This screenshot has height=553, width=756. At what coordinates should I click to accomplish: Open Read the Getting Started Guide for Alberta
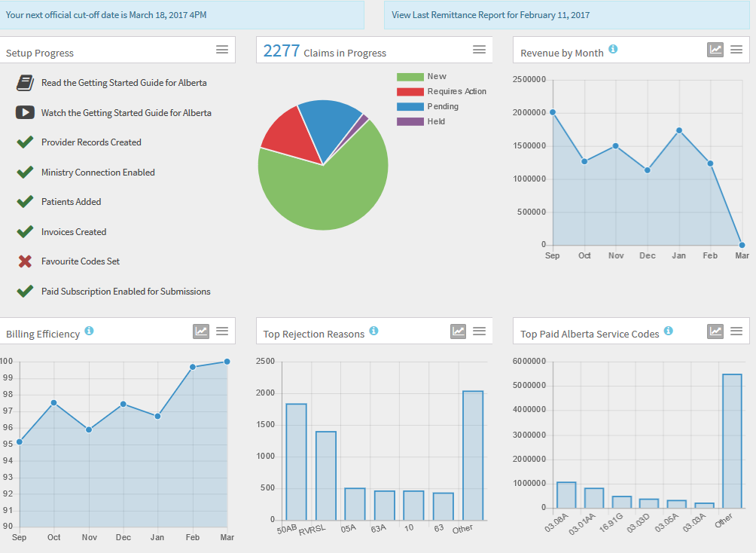(123, 83)
